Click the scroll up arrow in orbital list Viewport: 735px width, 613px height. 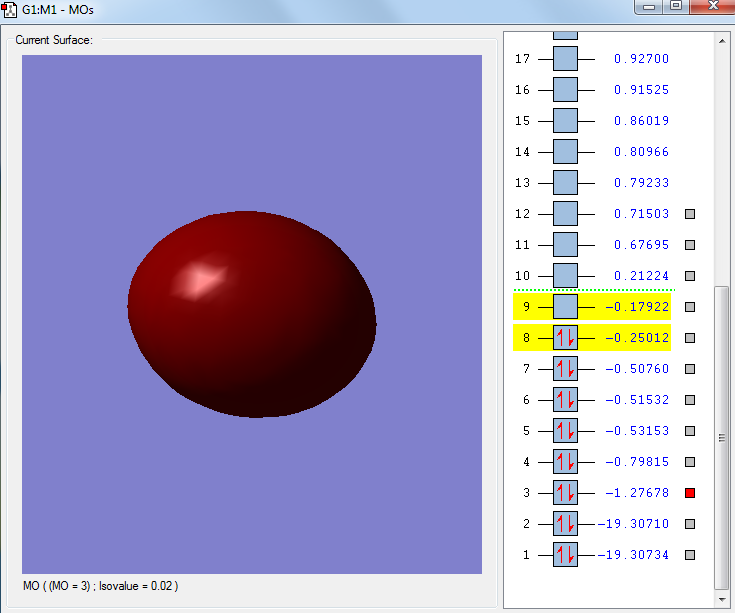pyautogui.click(x=722, y=41)
